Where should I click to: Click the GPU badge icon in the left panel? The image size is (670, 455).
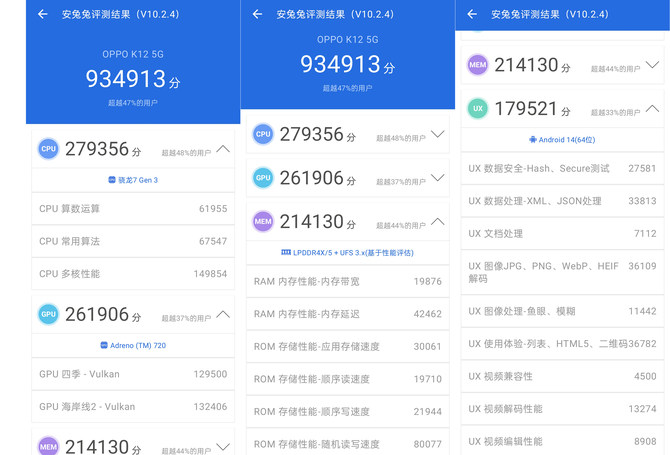click(48, 314)
